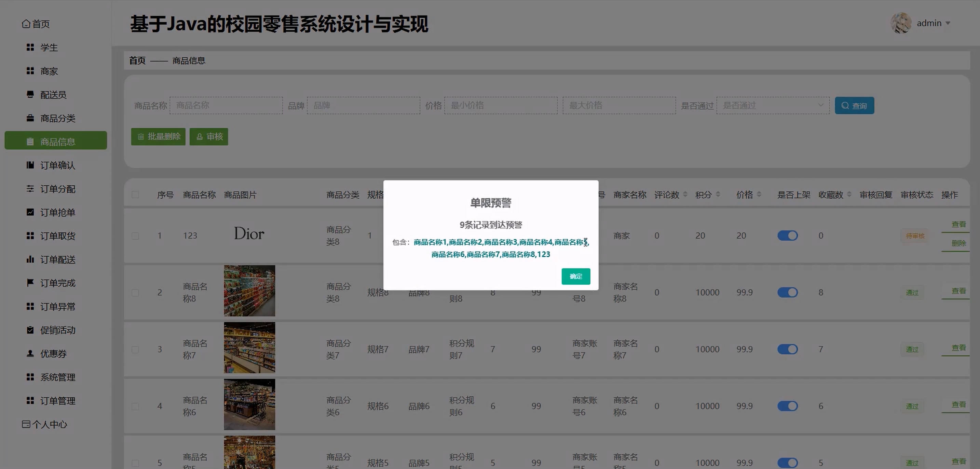Click the 配送员 sidebar icon
The image size is (980, 469).
click(x=30, y=94)
